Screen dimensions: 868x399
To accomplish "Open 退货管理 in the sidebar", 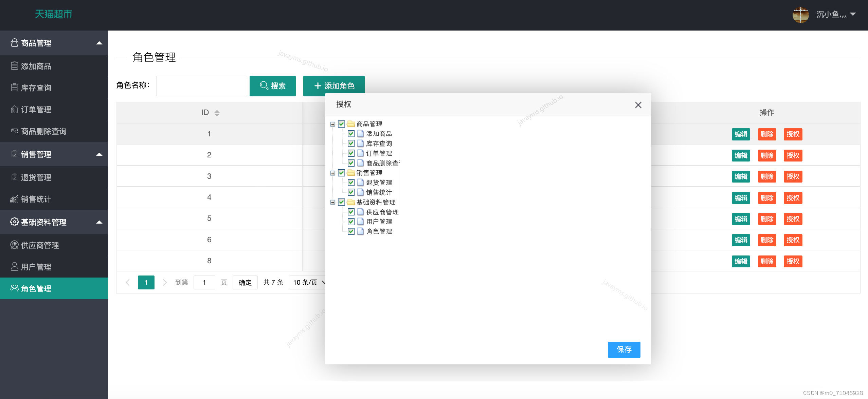I will [x=36, y=177].
